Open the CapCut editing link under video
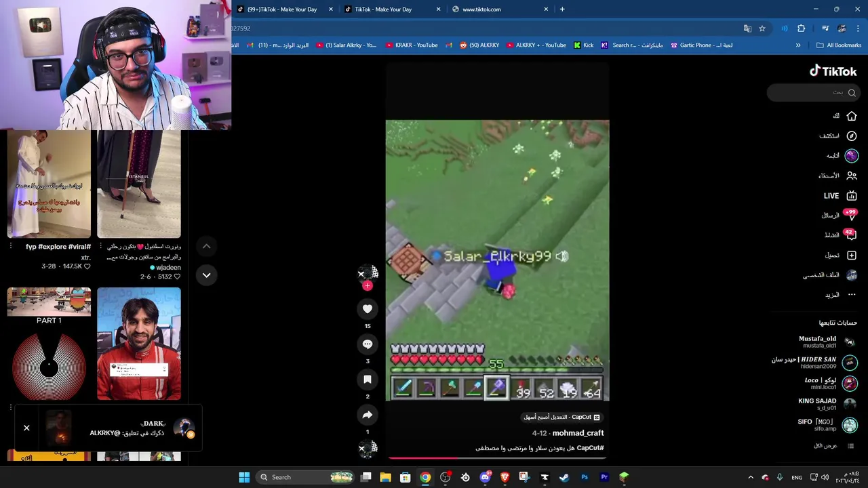This screenshot has width=868, height=488. click(561, 418)
